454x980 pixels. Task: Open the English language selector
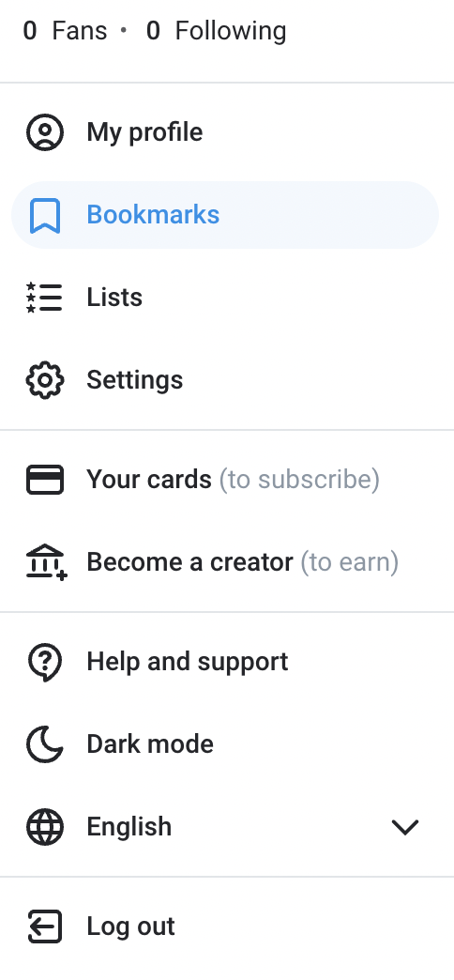[227, 827]
